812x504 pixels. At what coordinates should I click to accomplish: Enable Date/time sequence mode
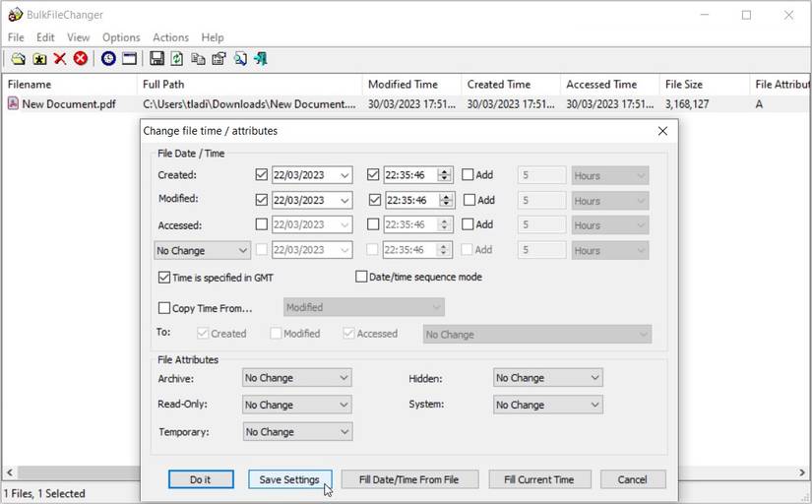pos(361,276)
